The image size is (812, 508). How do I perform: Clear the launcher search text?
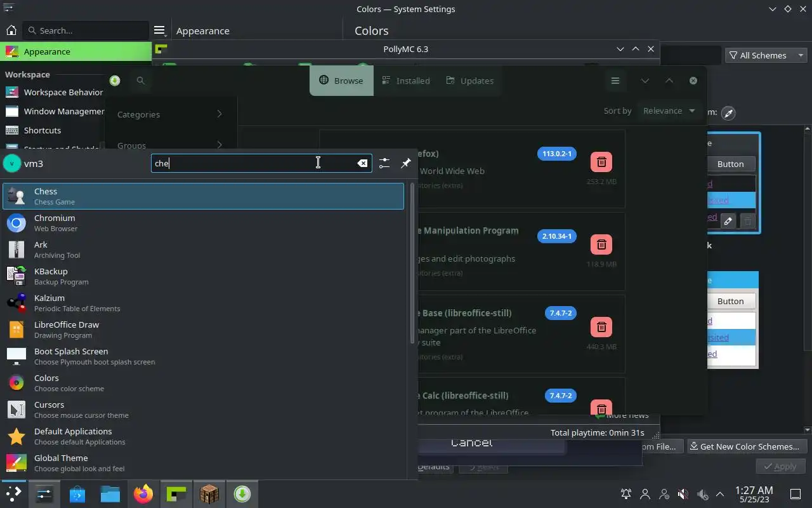[362, 163]
